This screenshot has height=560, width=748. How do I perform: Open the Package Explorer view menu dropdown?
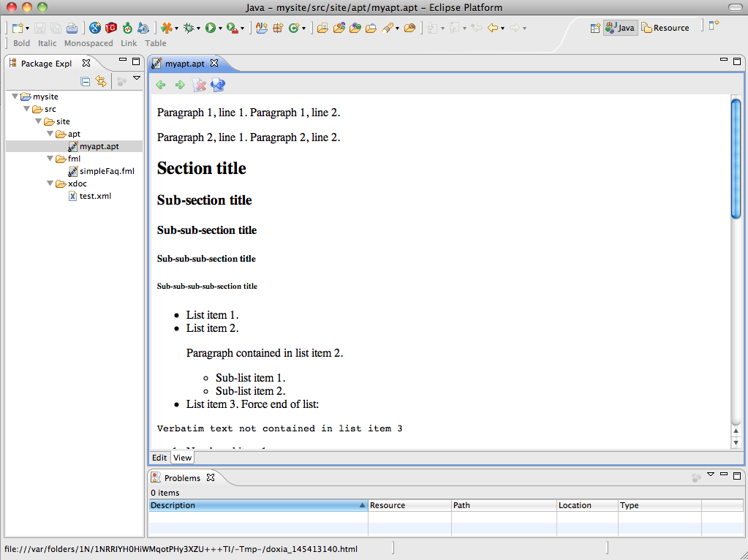pos(136,79)
